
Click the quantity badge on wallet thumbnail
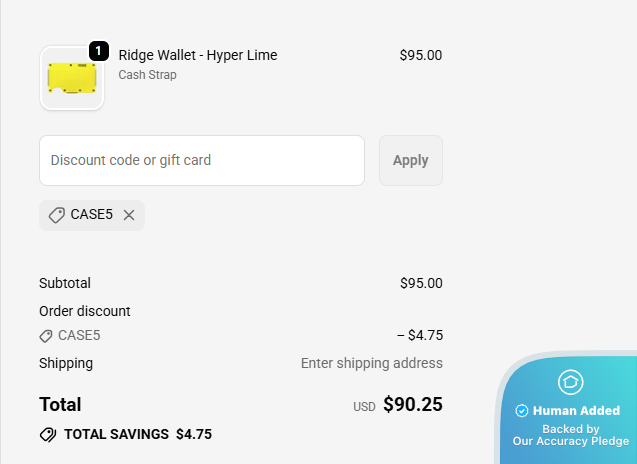pyautogui.click(x=98, y=50)
